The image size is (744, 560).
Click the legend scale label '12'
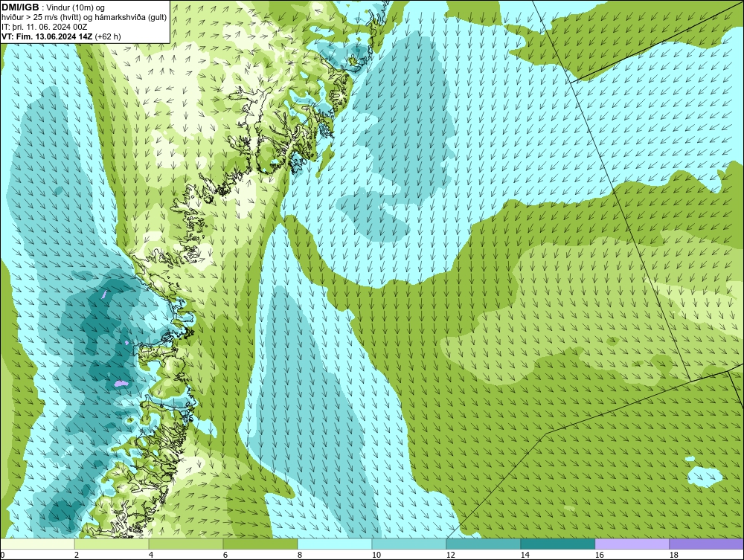pos(451,555)
